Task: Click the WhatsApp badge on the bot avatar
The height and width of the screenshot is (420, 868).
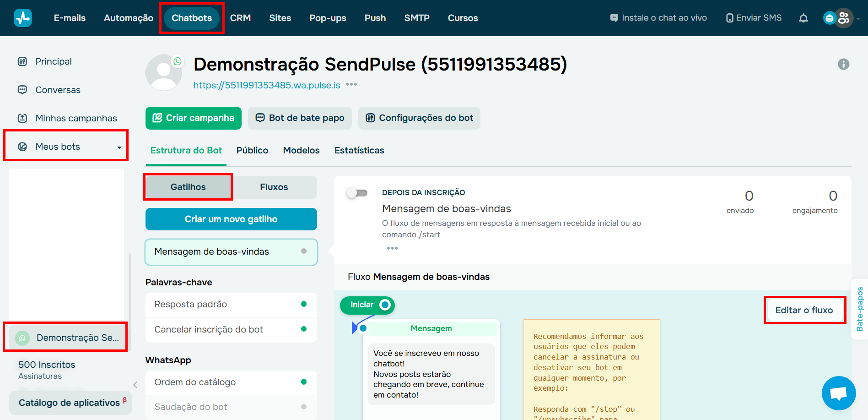Action: (x=178, y=60)
